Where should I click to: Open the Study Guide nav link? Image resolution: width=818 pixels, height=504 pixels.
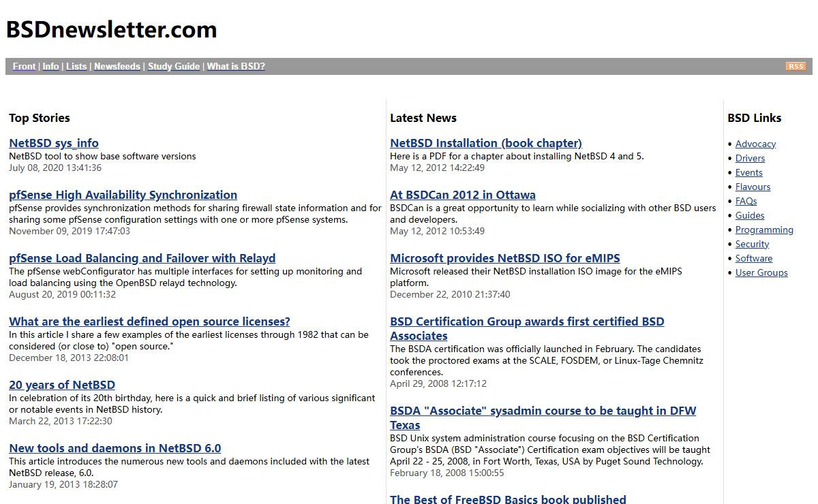coord(174,66)
